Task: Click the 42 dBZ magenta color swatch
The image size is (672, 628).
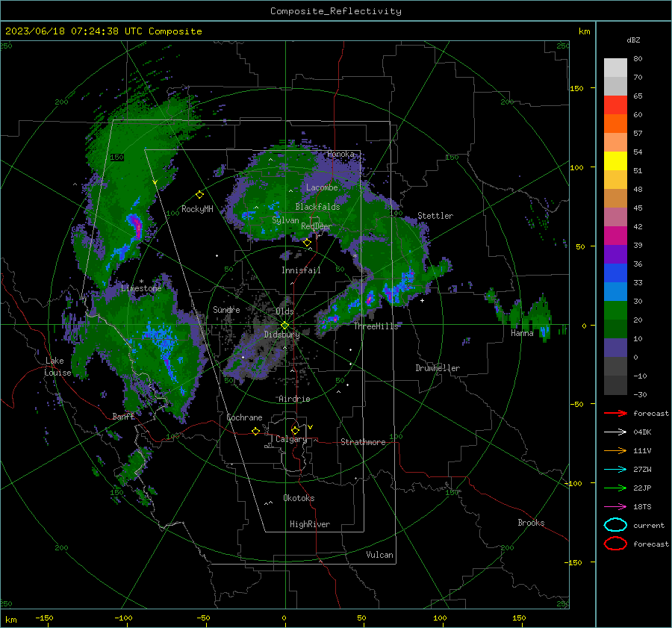Action: point(615,236)
